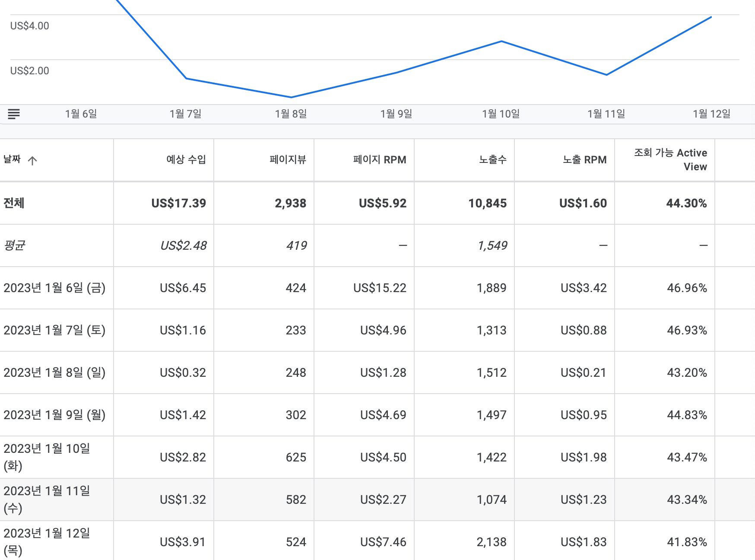Click January 10 impression RPM US$1.98
The height and width of the screenshot is (560, 755).
[x=584, y=457]
